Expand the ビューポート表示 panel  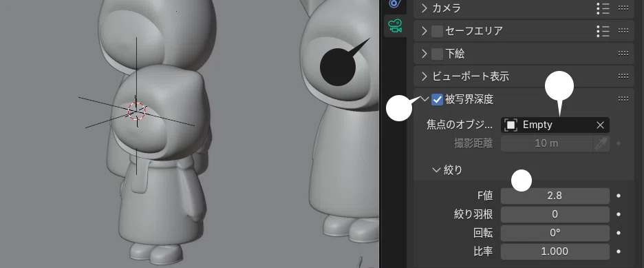[x=425, y=76]
